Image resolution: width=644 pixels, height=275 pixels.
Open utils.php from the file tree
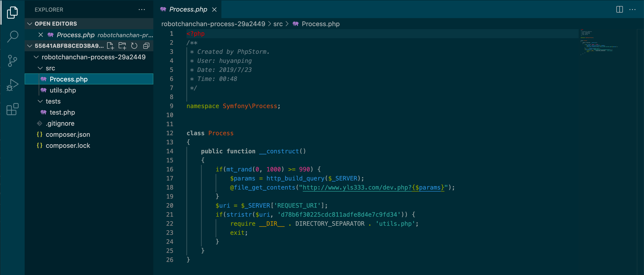(x=63, y=90)
